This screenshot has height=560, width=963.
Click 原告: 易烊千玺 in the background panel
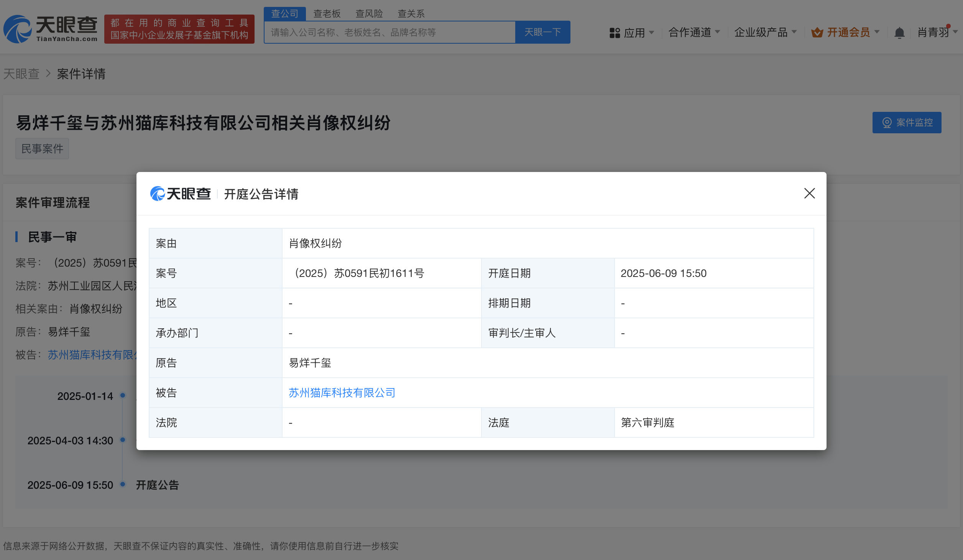tap(53, 332)
